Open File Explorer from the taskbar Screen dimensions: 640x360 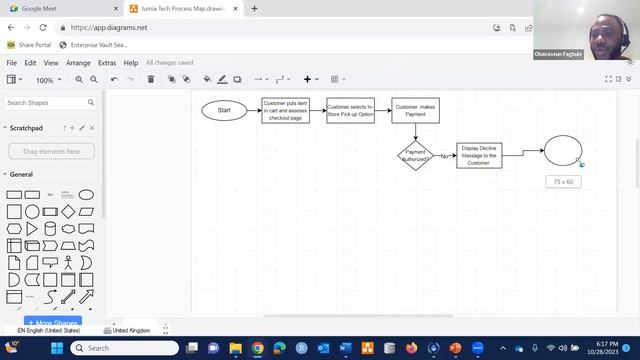236,348
